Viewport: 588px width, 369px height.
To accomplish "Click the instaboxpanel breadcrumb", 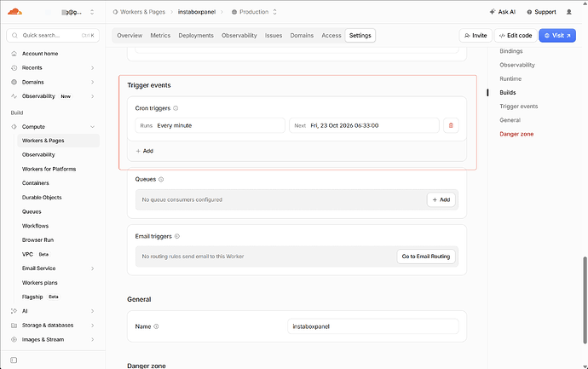I will (x=197, y=12).
